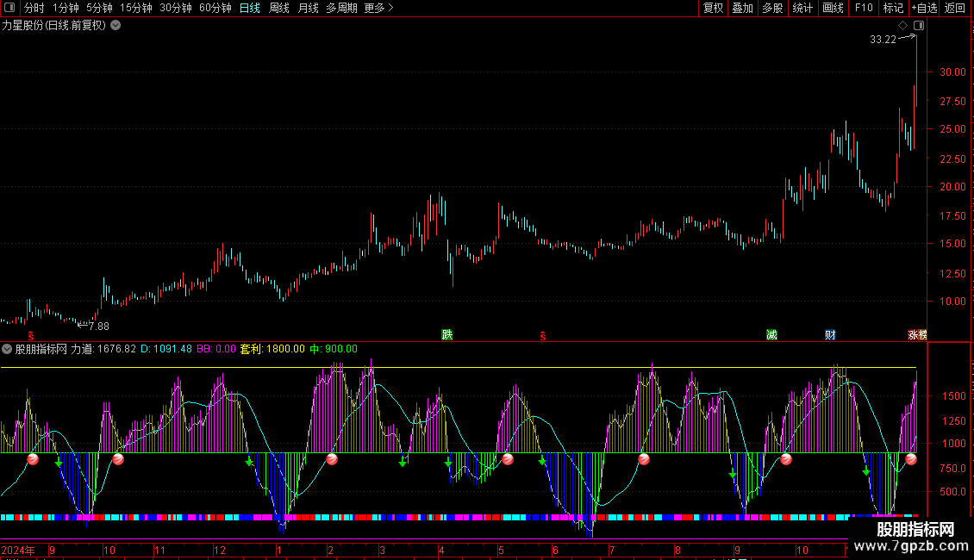Click the 复权 button
The width and height of the screenshot is (974, 560).
pyautogui.click(x=713, y=8)
